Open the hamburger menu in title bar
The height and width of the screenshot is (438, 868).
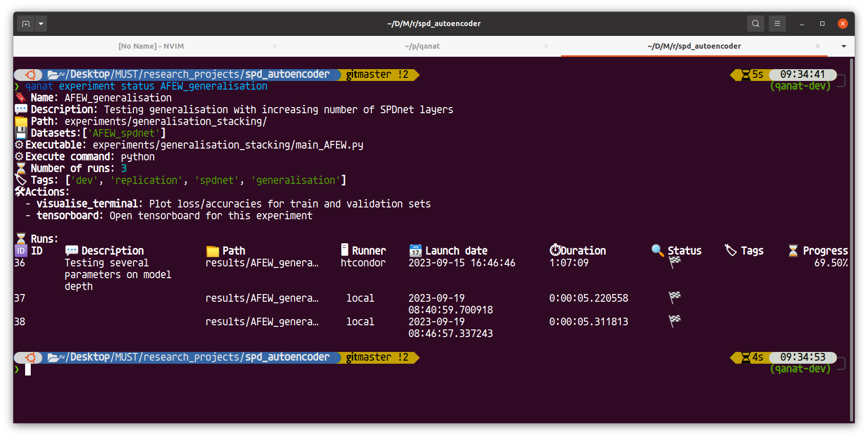tap(777, 24)
